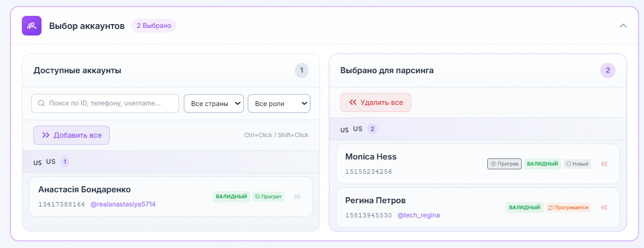Screen dimensions: 644x248
Task: Click the Новый badge on Monica Hess
Action: tap(577, 164)
